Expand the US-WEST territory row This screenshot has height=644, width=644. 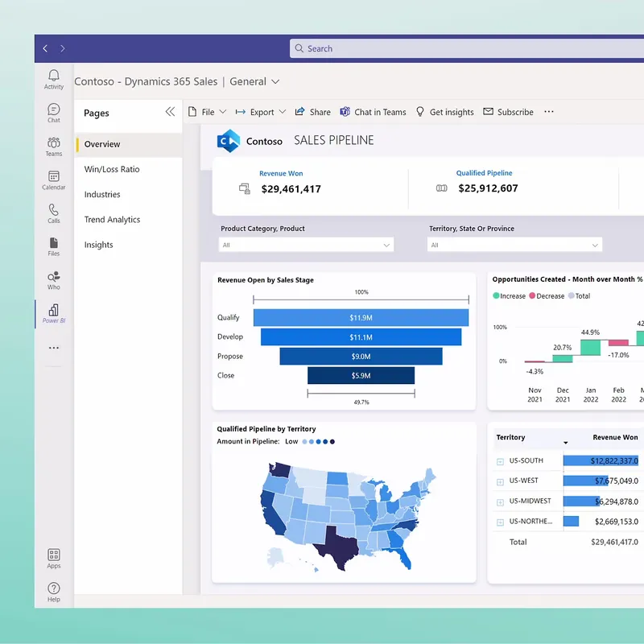500,481
